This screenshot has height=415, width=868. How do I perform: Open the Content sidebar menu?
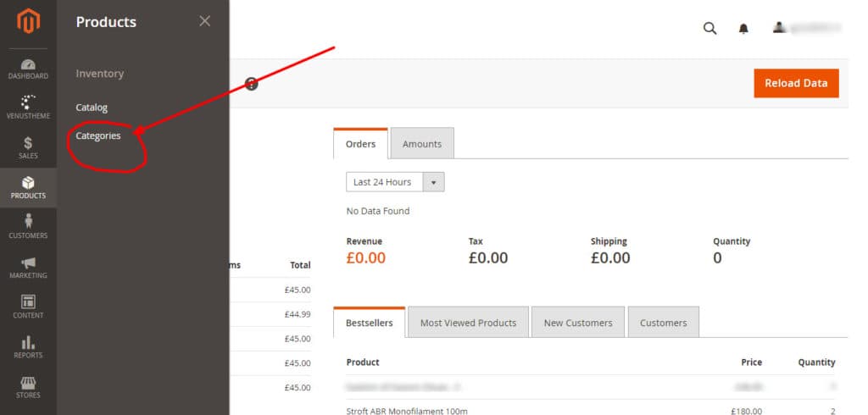(x=28, y=307)
